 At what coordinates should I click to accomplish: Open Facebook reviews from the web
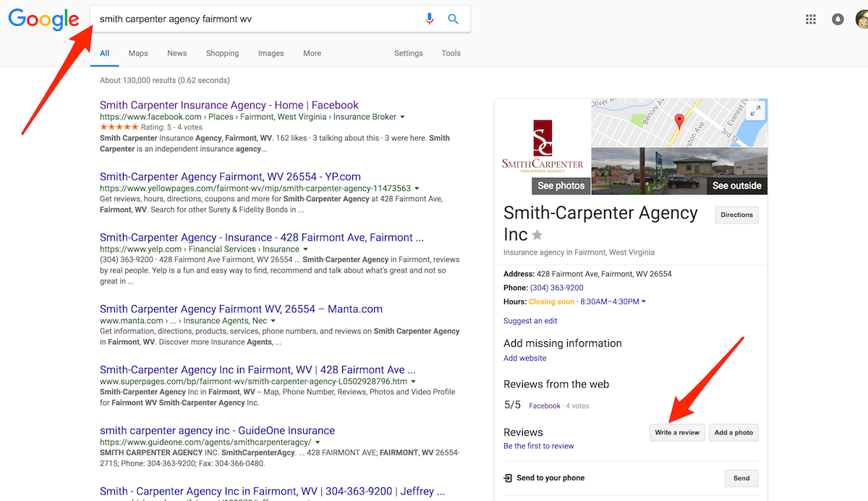[545, 406]
